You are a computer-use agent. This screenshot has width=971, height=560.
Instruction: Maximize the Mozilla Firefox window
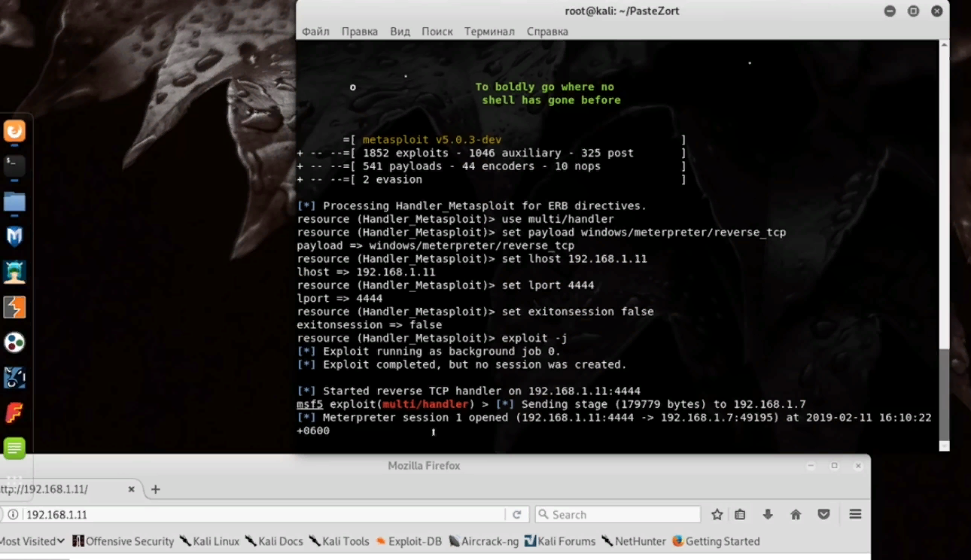(834, 466)
